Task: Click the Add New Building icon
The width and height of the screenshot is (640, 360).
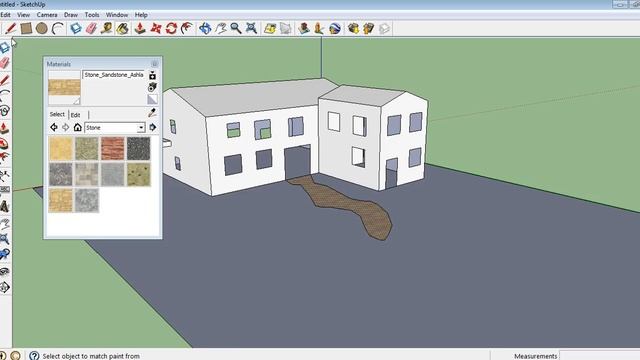Action: pos(304,29)
